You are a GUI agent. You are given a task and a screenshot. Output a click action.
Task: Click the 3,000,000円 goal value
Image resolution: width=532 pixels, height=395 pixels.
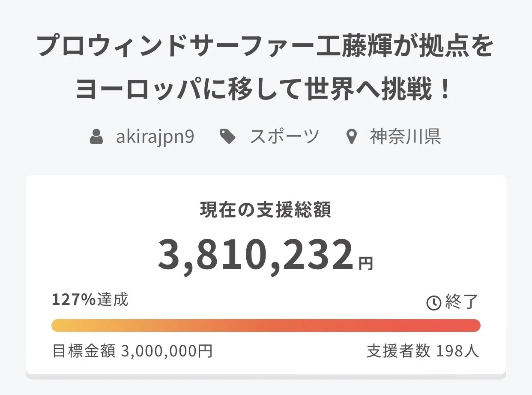coord(167,351)
